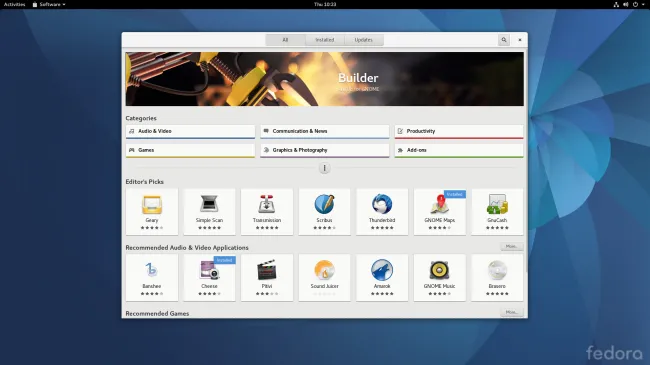650x365 pixels.
Task: Open the Banshee app tile
Action: tap(152, 278)
